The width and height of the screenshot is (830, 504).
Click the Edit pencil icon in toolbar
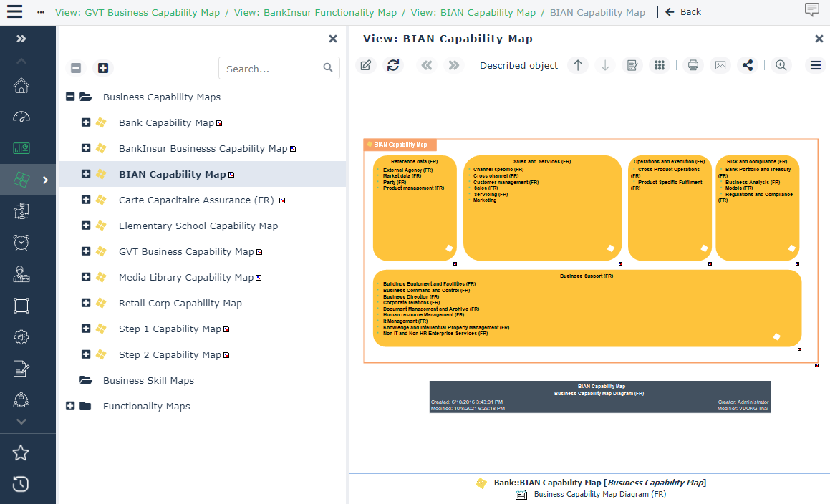[365, 65]
